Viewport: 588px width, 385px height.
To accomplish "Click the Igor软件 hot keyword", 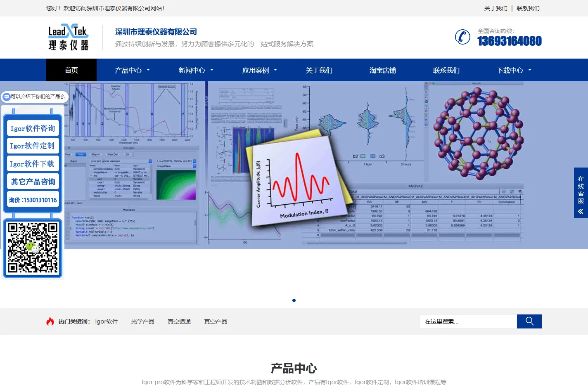I will coord(107,321).
